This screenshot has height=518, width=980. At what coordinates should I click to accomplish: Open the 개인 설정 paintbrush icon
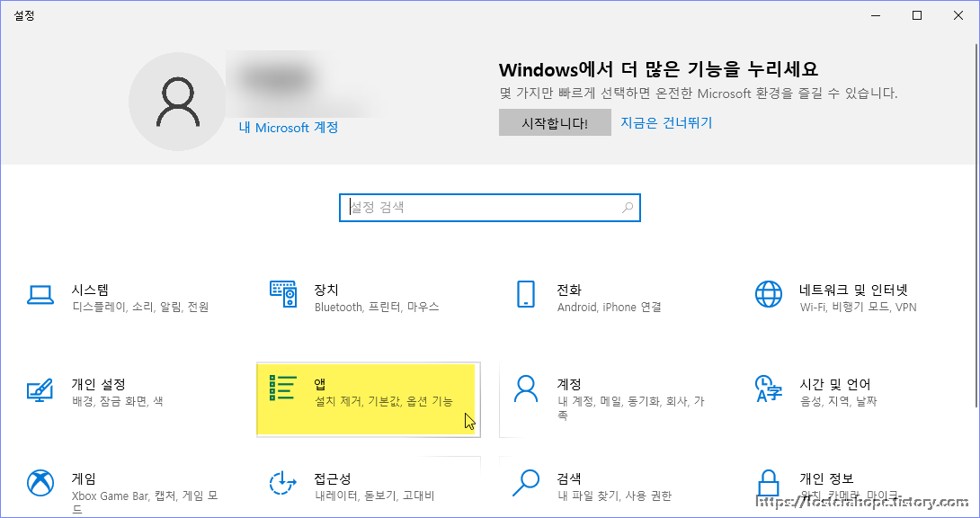click(x=40, y=390)
